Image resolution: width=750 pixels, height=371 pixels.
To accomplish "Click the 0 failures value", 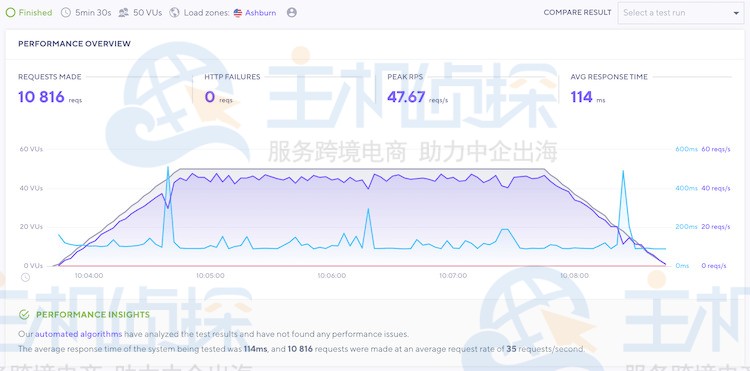I will coord(210,97).
